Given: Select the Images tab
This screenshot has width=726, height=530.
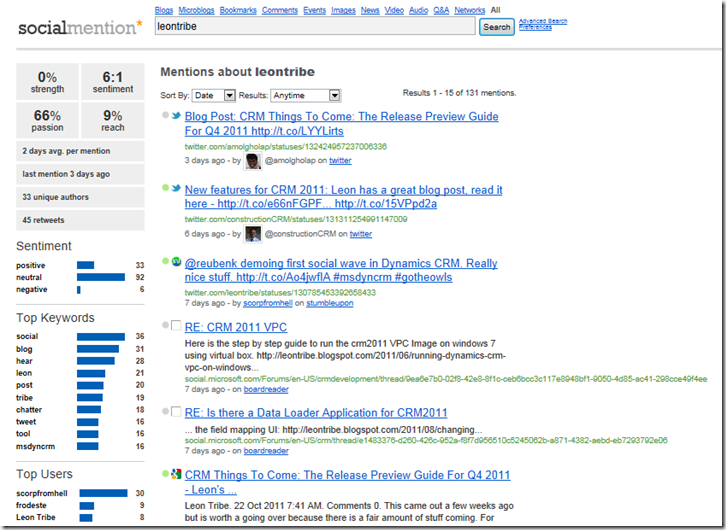Looking at the screenshot, I should point(343,10).
